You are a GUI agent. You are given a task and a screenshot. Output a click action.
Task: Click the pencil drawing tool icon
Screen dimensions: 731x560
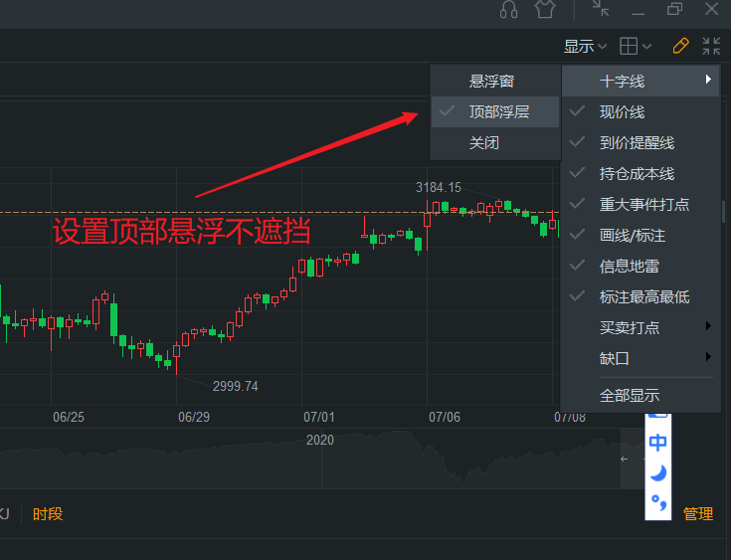680,46
